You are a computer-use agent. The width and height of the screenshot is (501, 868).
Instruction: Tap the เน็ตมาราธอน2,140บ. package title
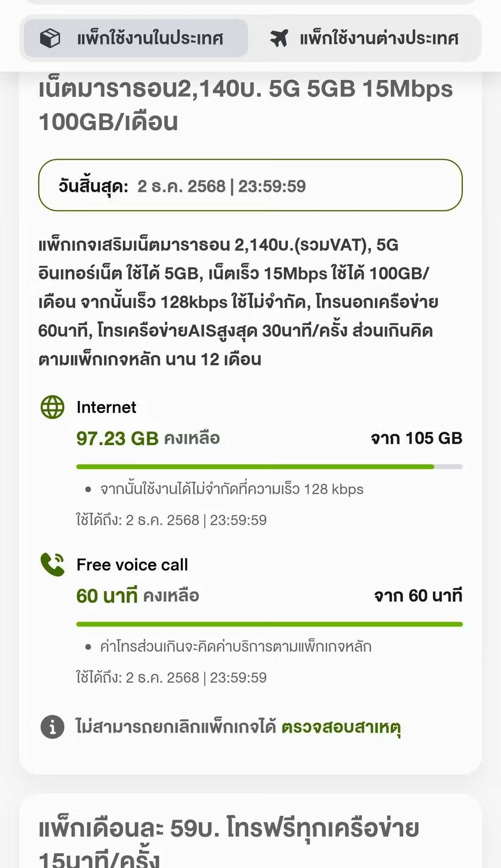246,105
